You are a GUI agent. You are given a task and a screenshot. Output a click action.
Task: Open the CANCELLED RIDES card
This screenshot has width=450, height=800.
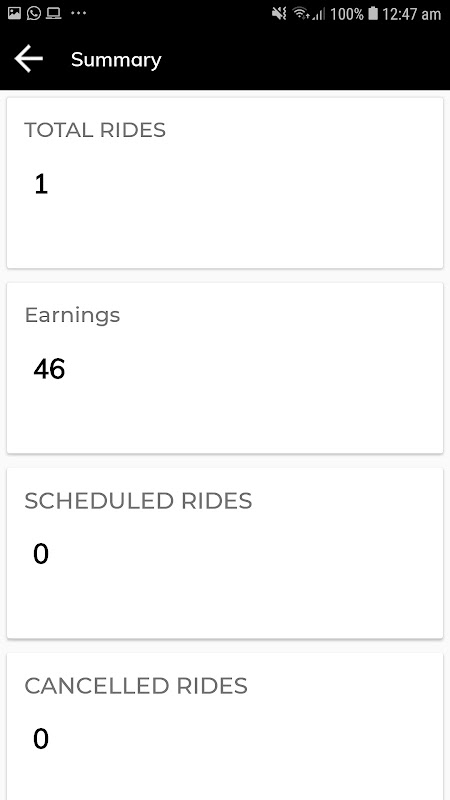tap(225, 727)
